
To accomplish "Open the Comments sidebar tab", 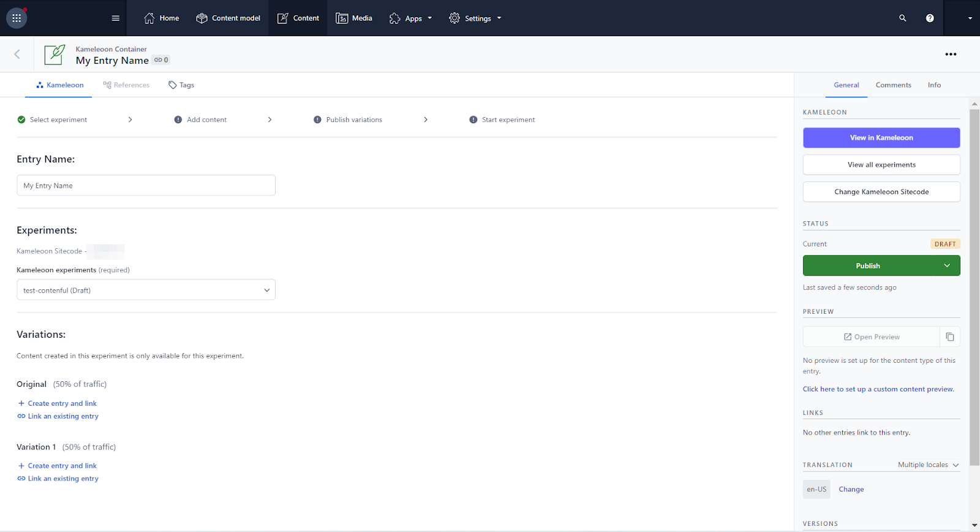I will pos(893,85).
